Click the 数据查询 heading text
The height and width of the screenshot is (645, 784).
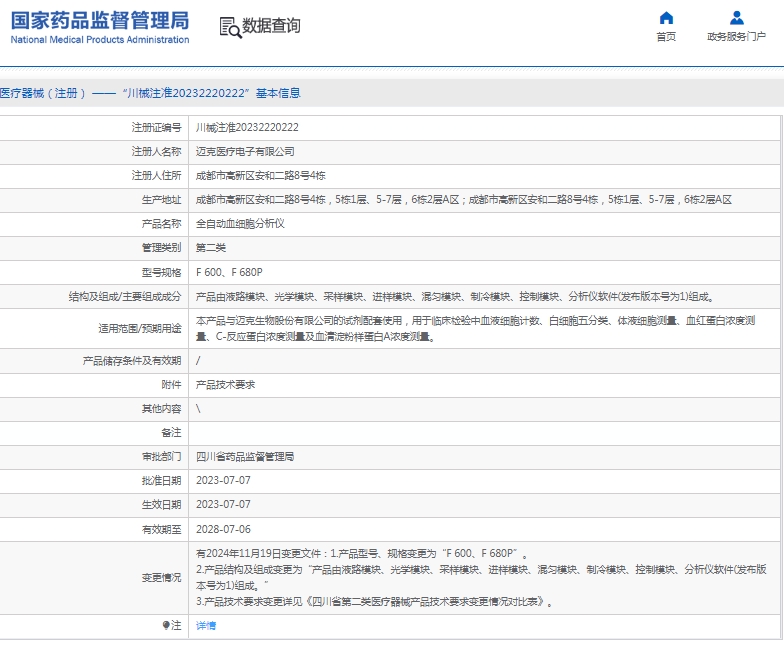click(x=272, y=26)
